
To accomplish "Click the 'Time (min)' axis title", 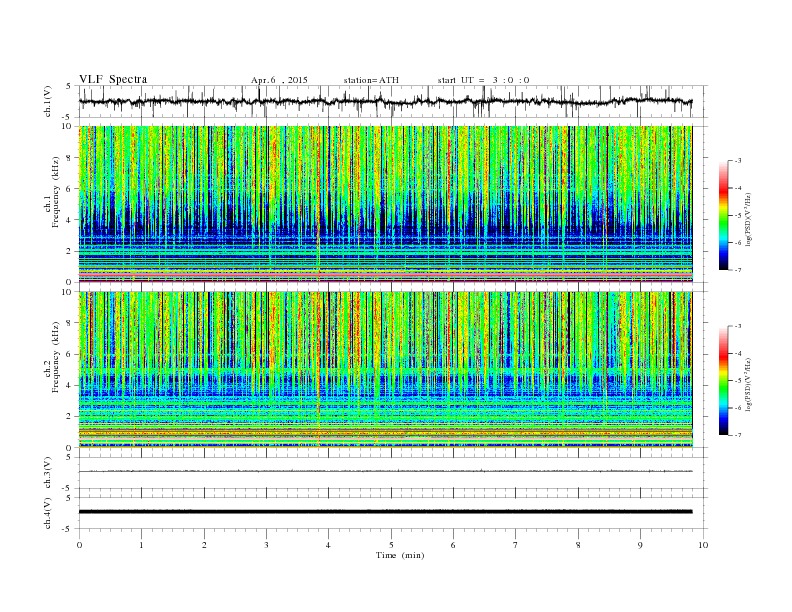I will click(x=400, y=555).
